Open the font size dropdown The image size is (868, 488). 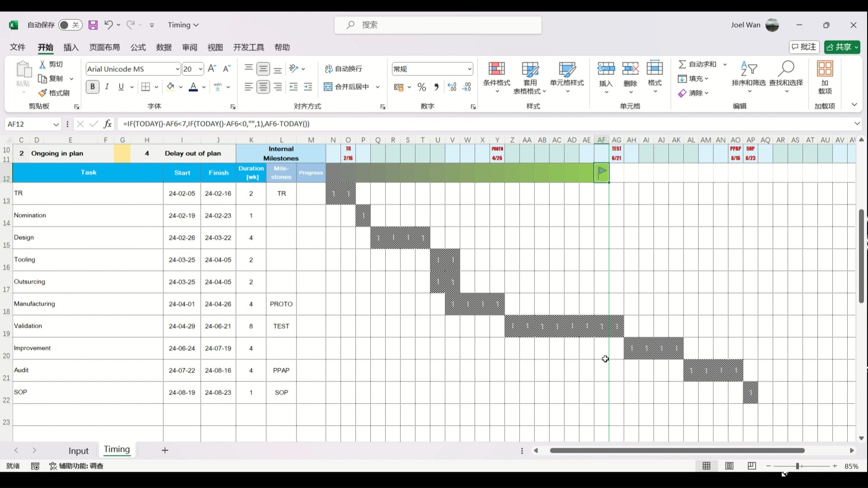[200, 69]
